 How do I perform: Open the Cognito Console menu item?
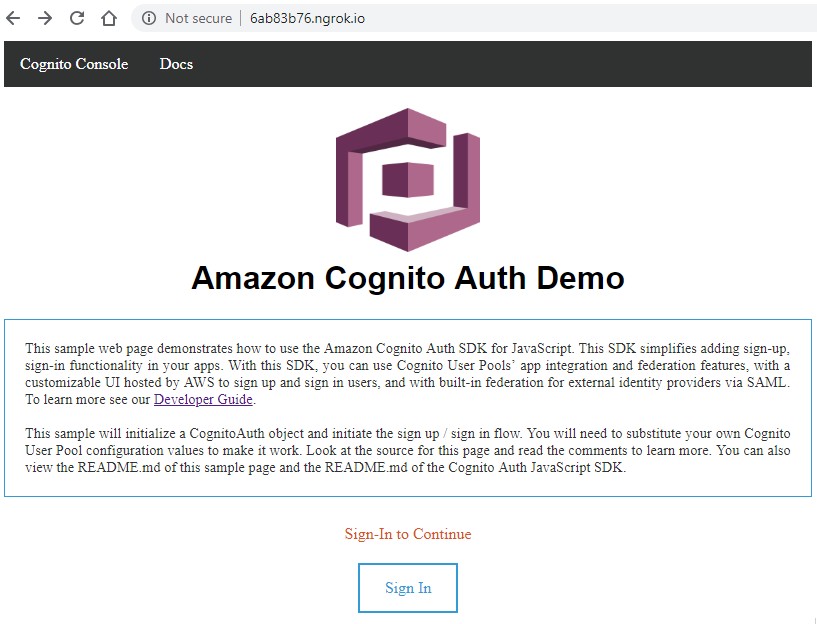(72, 63)
